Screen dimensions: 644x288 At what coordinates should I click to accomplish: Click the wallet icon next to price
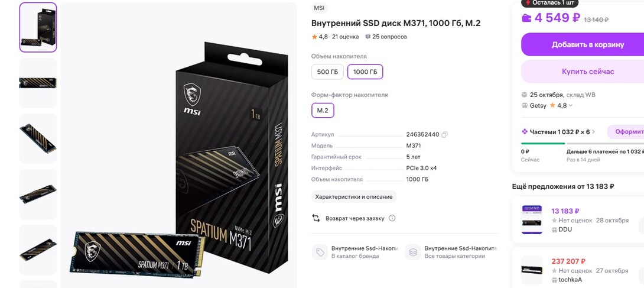click(x=526, y=18)
